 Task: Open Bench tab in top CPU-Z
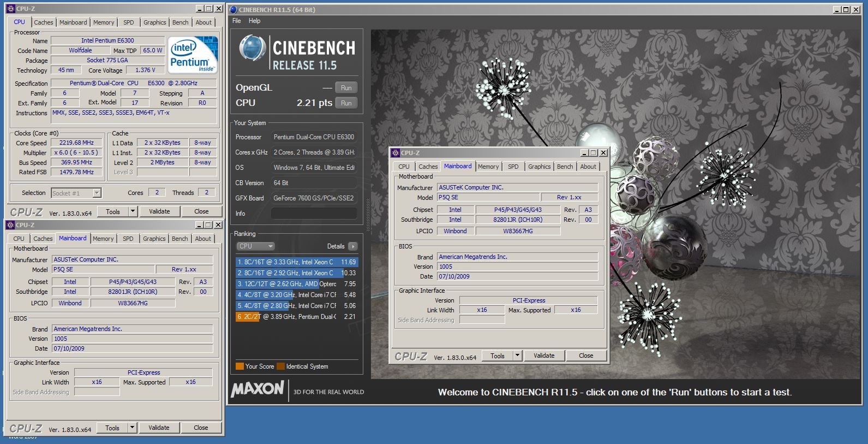[181, 22]
